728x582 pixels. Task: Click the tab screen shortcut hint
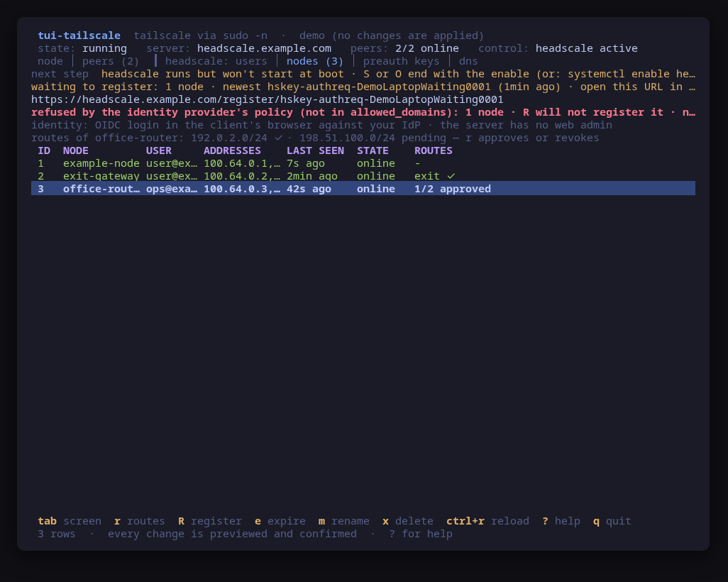tap(70, 521)
